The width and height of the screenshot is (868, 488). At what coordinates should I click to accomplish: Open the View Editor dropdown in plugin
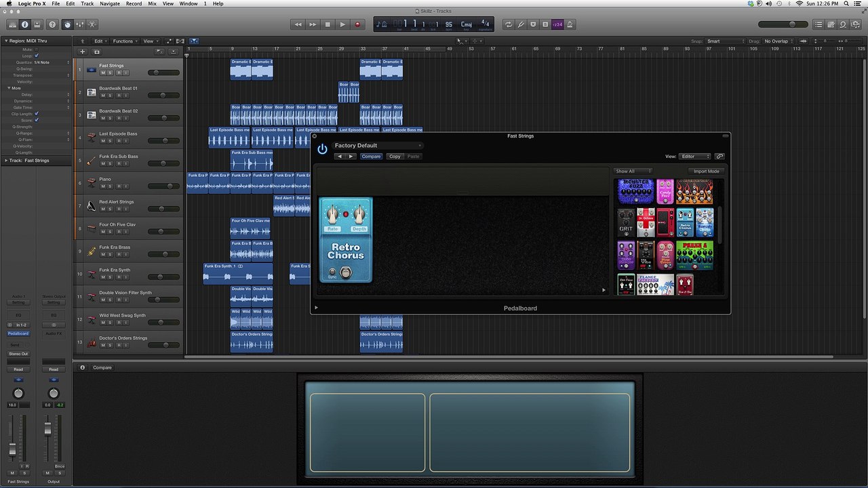click(695, 157)
